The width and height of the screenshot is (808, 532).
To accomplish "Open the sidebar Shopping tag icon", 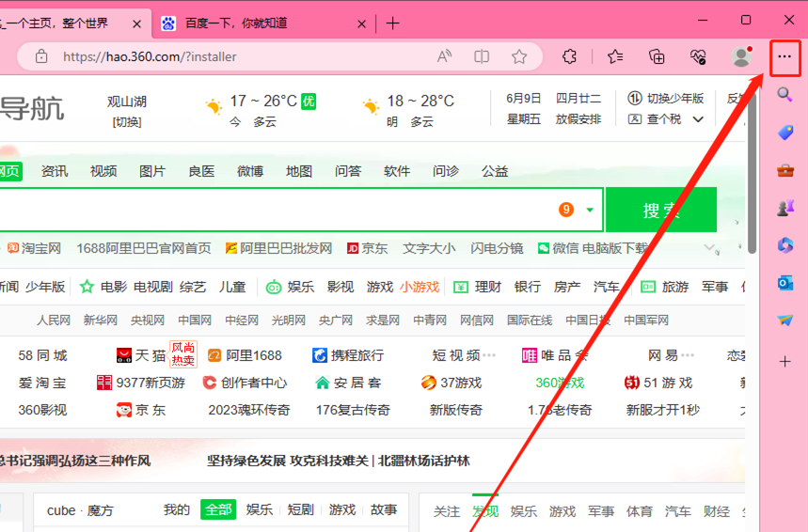I will pyautogui.click(x=784, y=133).
